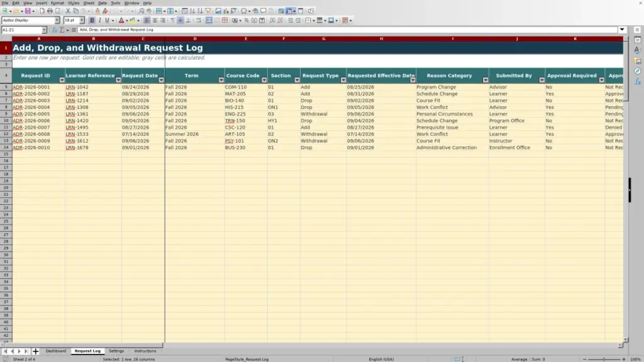Toggle Bold formatting

click(x=92, y=21)
